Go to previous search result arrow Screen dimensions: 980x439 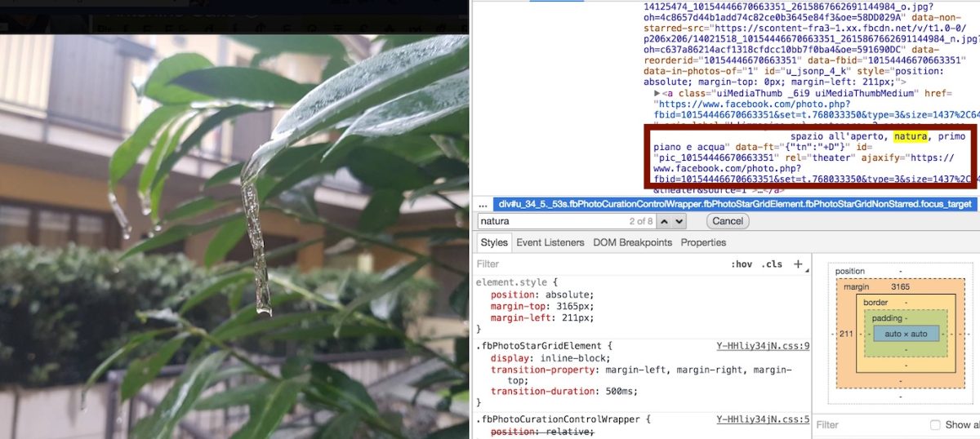(664, 221)
